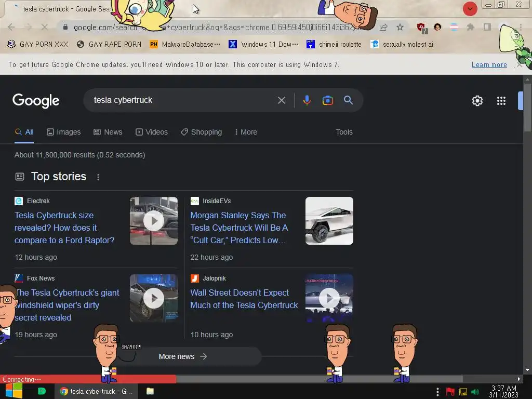Open the Windows Start button
Screen dimensions: 532x399
(14, 391)
